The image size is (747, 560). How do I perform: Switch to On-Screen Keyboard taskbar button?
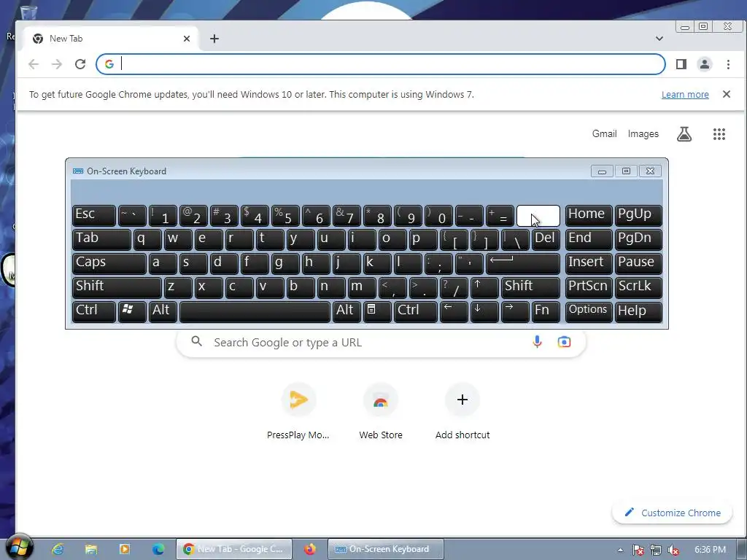point(386,549)
